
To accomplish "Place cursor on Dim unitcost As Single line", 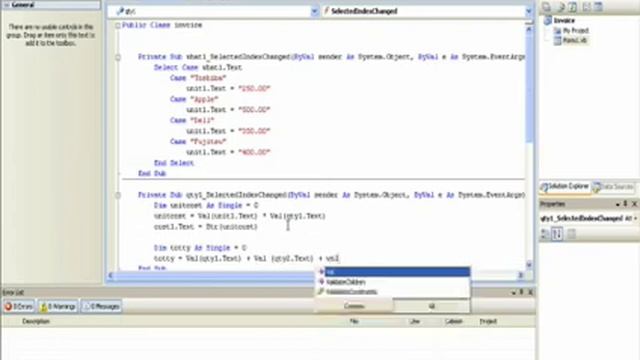I will 206,206.
